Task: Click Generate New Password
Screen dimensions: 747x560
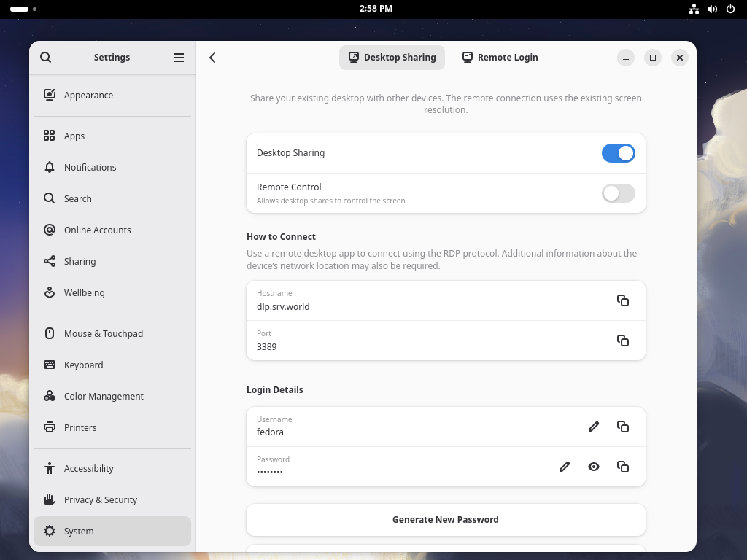Action: (446, 519)
